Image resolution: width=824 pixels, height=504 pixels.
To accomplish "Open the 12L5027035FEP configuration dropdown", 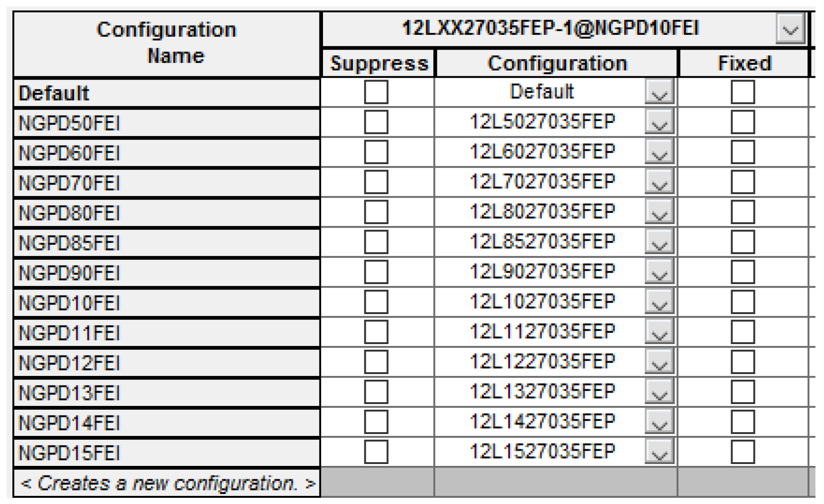I will point(659,122).
